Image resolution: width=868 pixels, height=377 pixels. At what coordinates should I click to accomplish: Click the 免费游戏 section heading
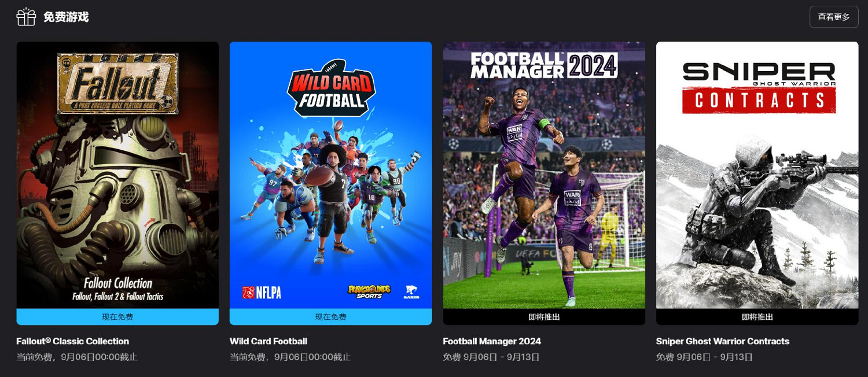(66, 17)
